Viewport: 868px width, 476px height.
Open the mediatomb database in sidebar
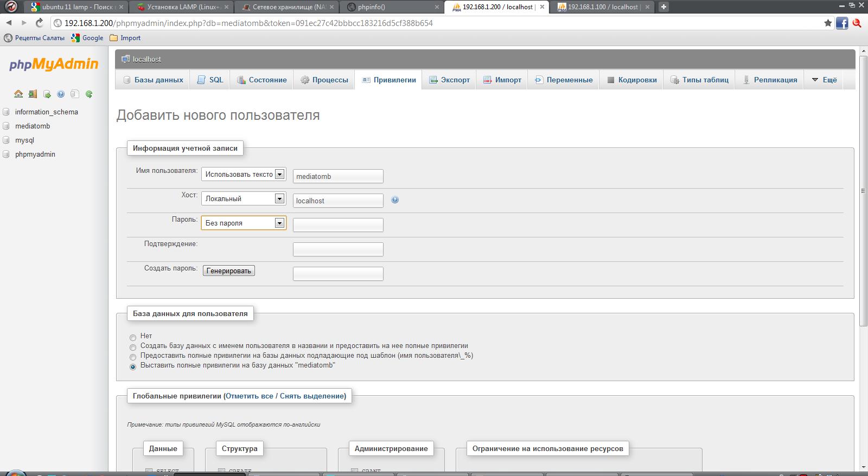(x=33, y=126)
